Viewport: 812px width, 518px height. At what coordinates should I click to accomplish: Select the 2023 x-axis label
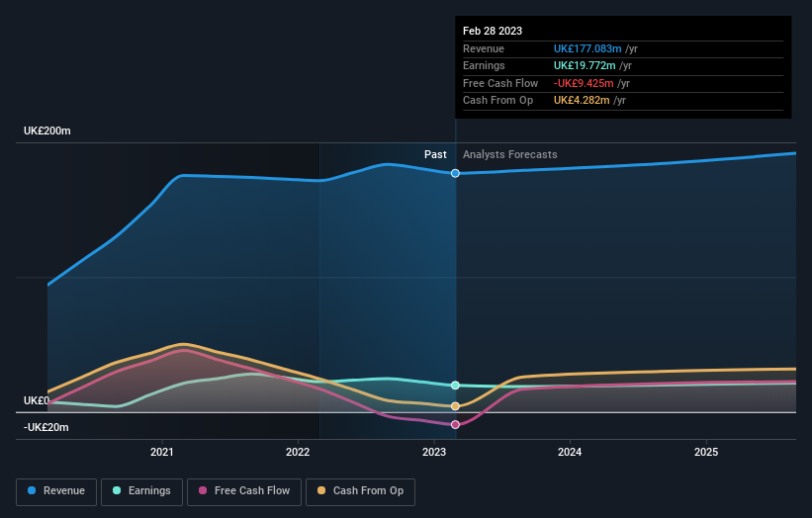coord(434,453)
